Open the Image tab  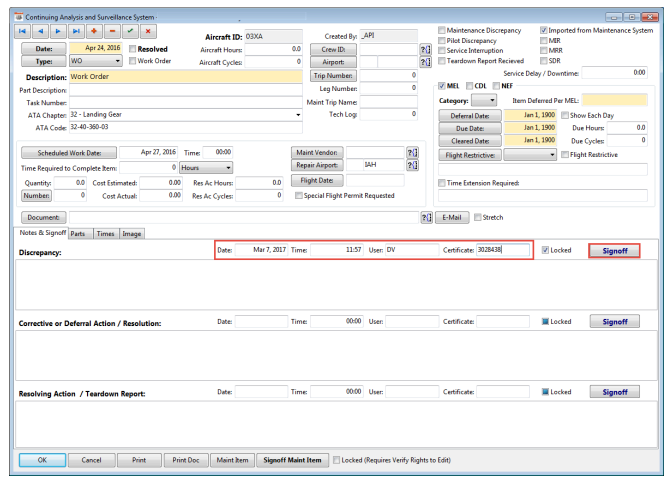tap(132, 233)
